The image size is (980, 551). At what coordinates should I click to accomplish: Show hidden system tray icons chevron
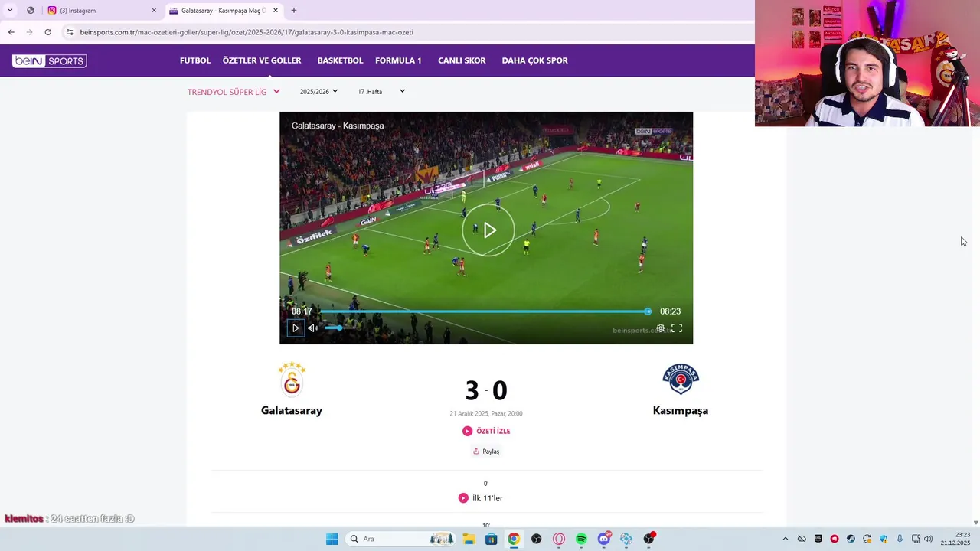[x=785, y=539]
